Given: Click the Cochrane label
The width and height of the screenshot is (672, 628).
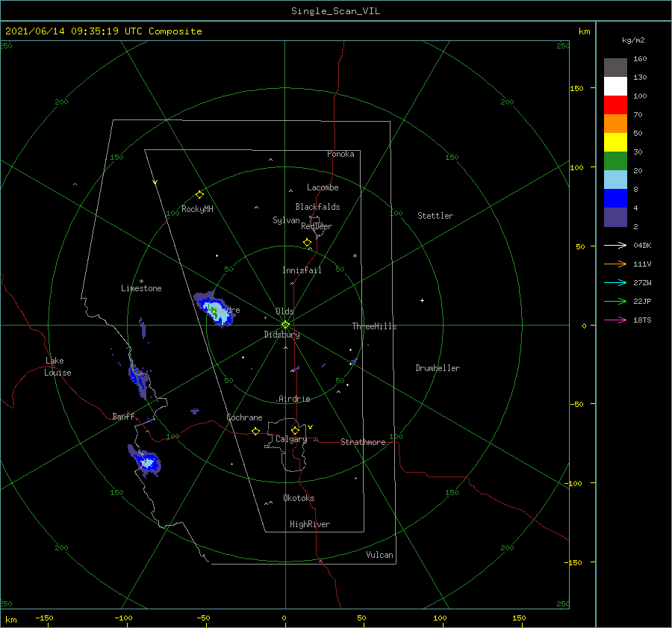Looking at the screenshot, I should 244,417.
